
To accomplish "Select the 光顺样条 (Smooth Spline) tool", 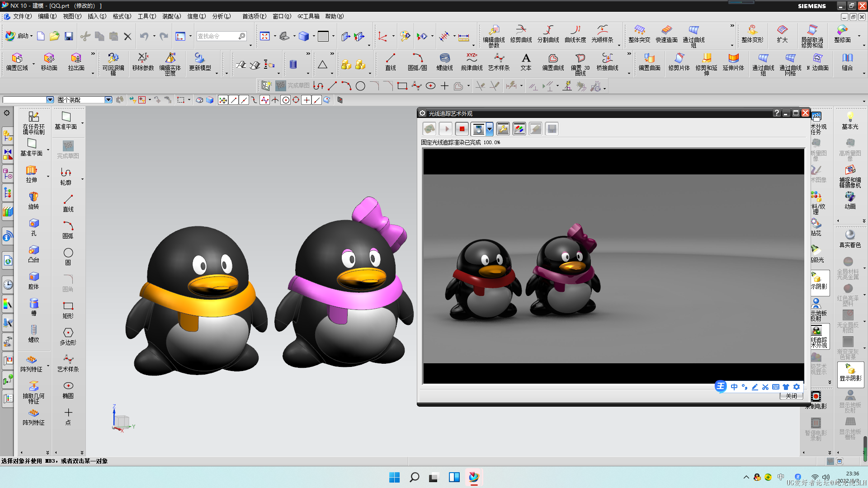I will pos(602,34).
